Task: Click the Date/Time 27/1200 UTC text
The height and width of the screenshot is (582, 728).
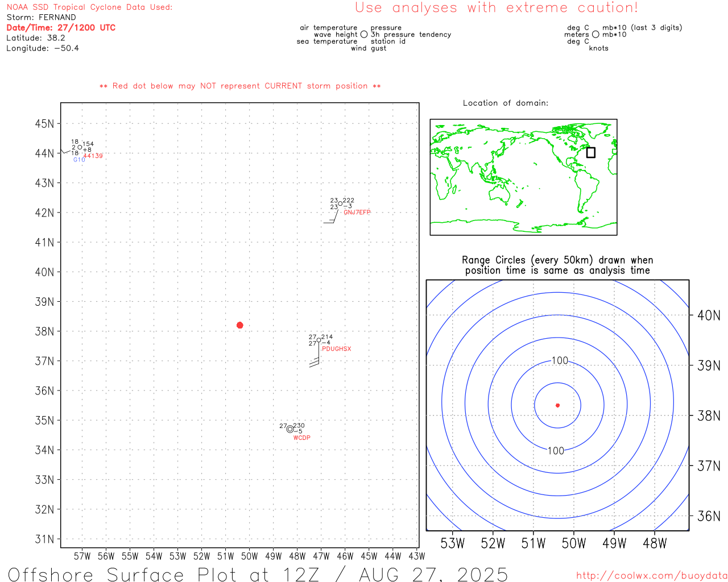Action: [x=61, y=27]
